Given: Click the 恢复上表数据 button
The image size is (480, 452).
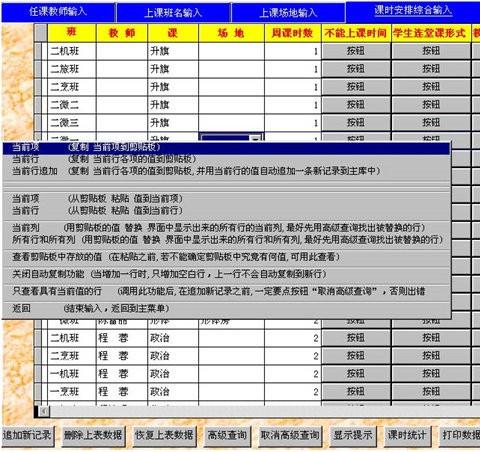Looking at the screenshot, I should tap(164, 435).
